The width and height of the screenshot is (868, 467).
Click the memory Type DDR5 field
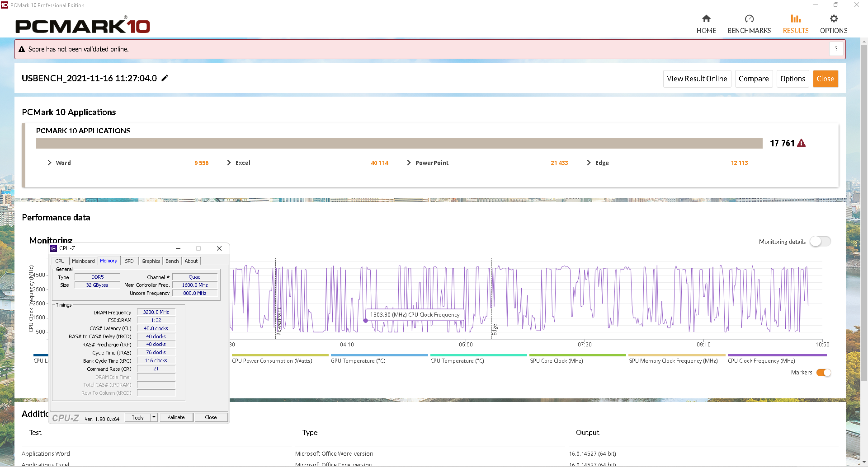click(x=97, y=277)
